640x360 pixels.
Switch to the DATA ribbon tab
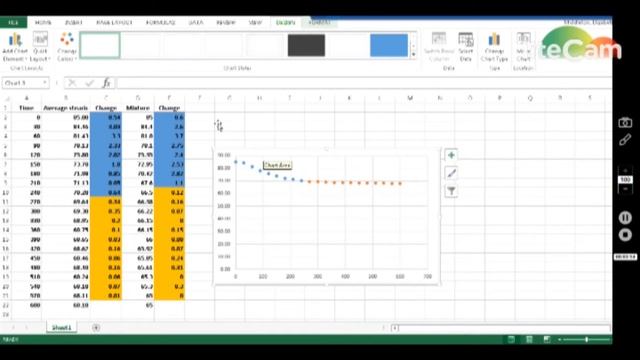(x=196, y=22)
